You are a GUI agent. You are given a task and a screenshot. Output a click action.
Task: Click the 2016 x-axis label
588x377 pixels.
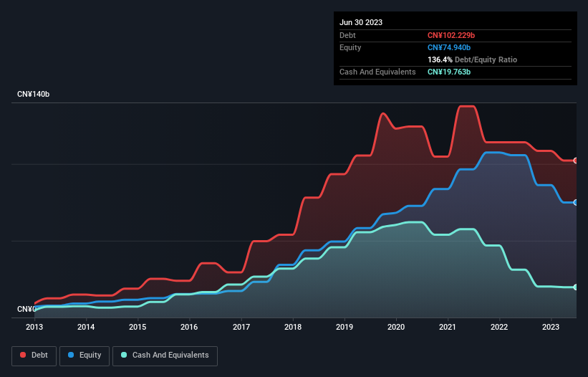(x=189, y=327)
